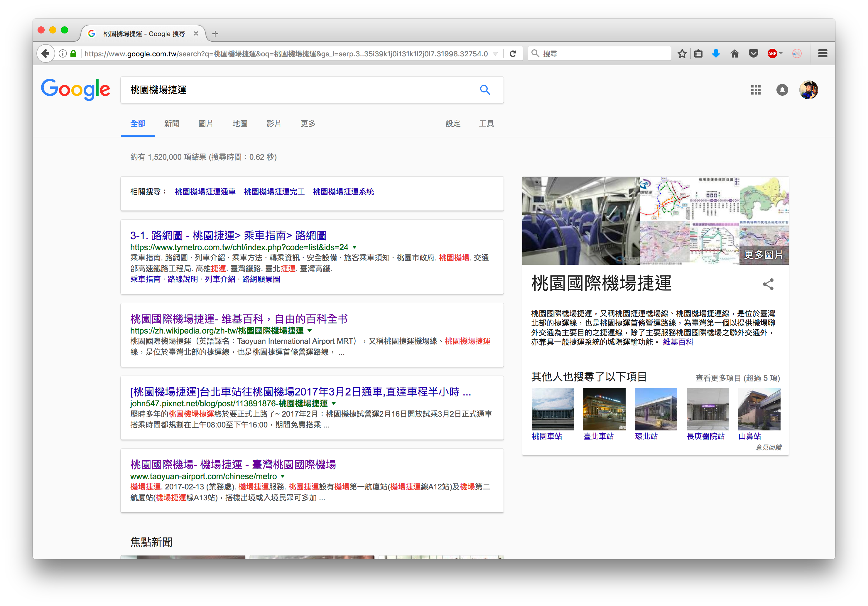This screenshot has height=606, width=868.
Task: Open the Google apps grid icon
Action: coord(755,90)
